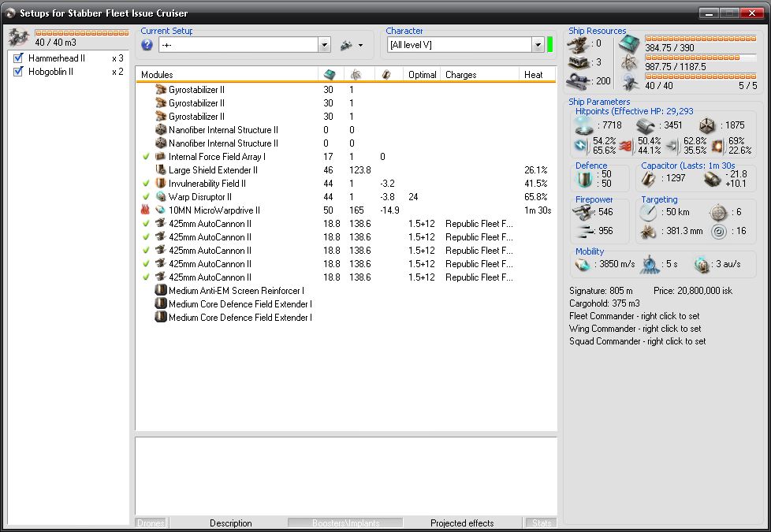This screenshot has height=532, width=771.
Task: Click the align time icon showing 5 s
Action: (650, 265)
